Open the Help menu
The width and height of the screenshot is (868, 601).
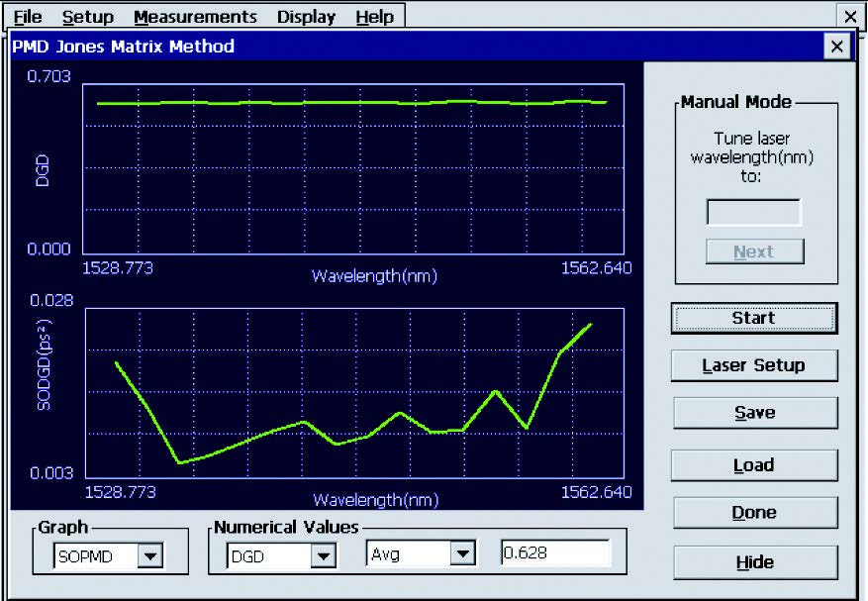374,17
